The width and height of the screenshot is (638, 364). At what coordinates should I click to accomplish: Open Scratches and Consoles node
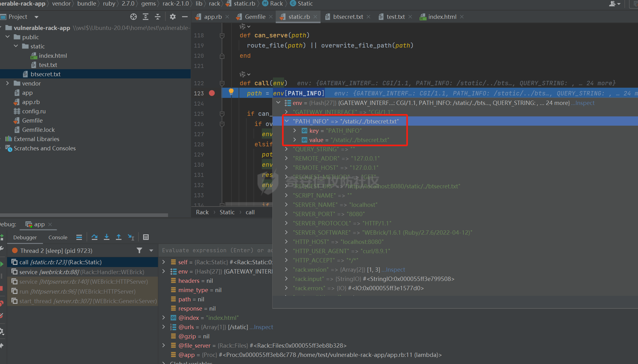(x=45, y=148)
